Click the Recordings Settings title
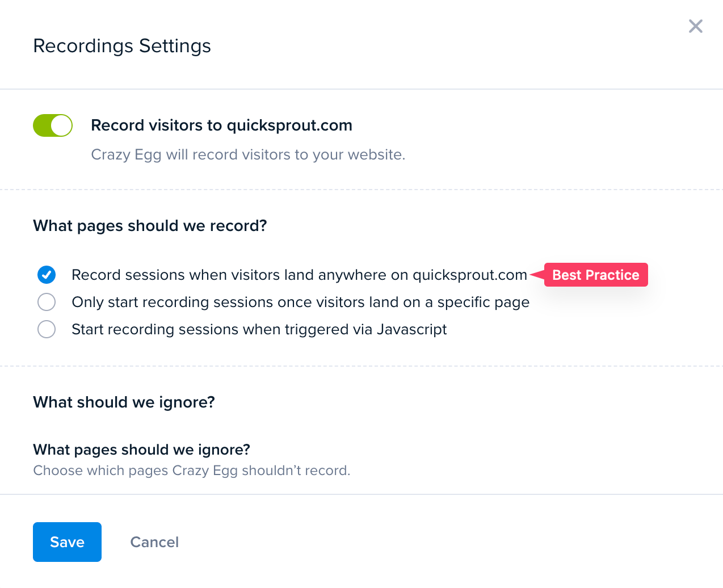The width and height of the screenshot is (723, 588). 122,46
